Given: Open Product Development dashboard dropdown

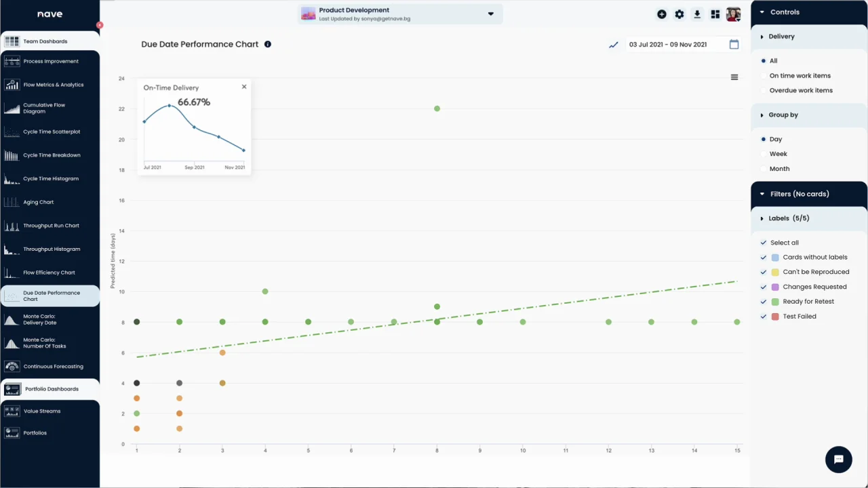Looking at the screenshot, I should point(491,14).
